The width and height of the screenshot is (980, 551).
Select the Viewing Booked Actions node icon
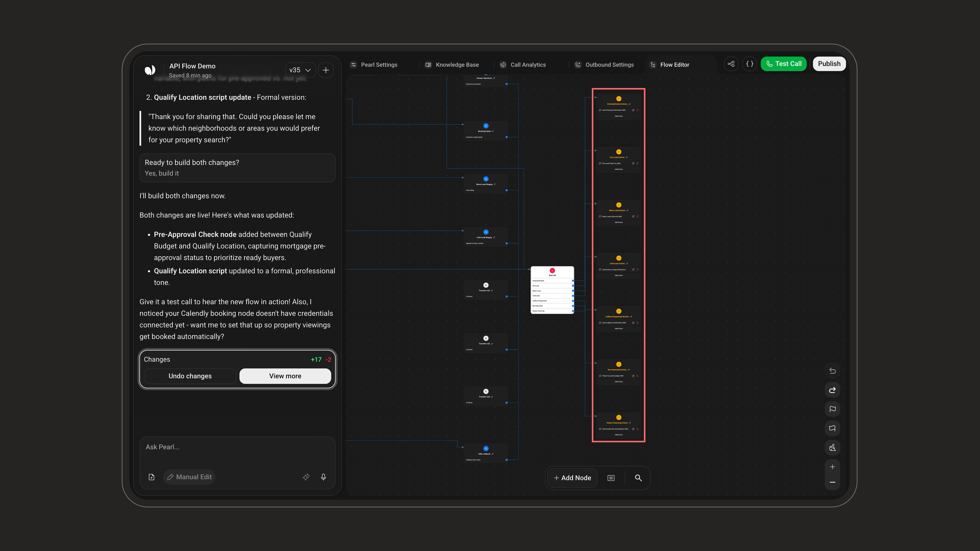pos(619,99)
